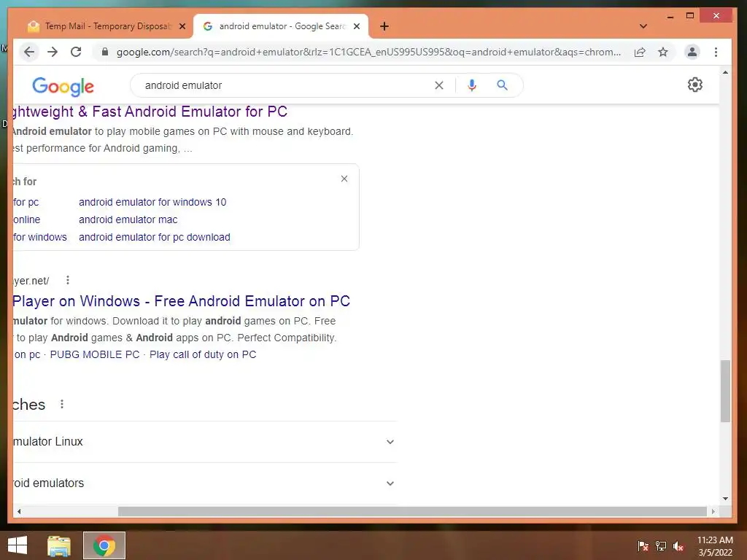Submit search with magnifier icon
The height and width of the screenshot is (560, 747).
[502, 85]
